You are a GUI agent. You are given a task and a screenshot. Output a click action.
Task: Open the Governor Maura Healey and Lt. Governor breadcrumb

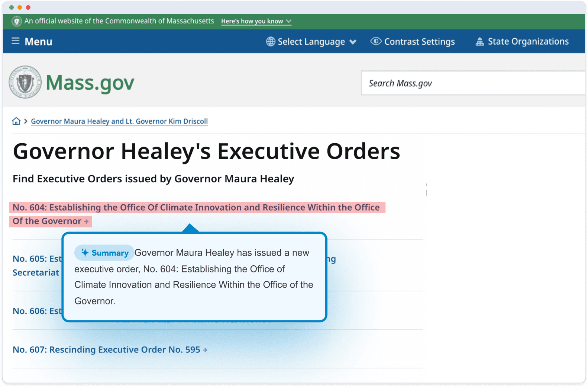click(x=119, y=121)
